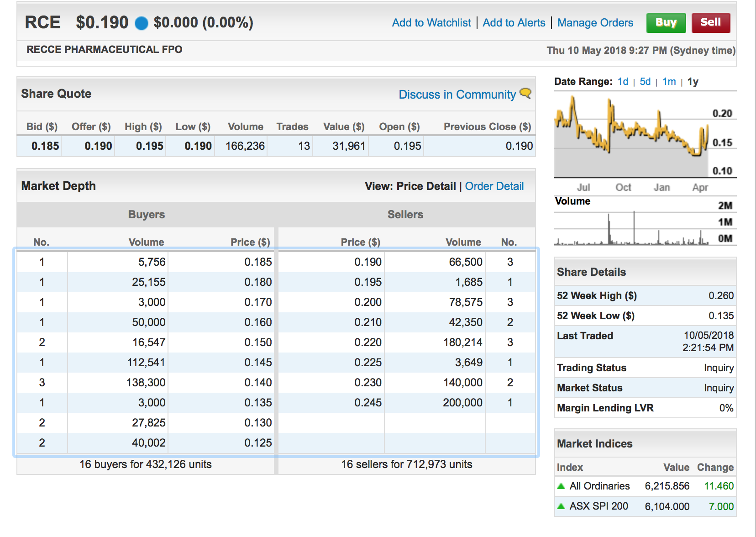Image resolution: width=756 pixels, height=537 pixels.
Task: Switch chart date range to 5d
Action: [645, 82]
